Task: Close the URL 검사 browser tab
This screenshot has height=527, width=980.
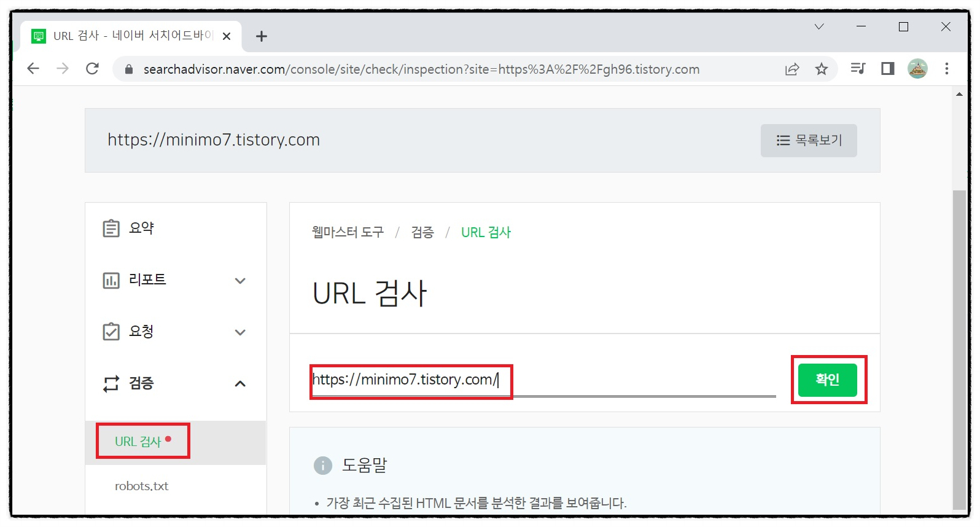Action: click(x=227, y=36)
